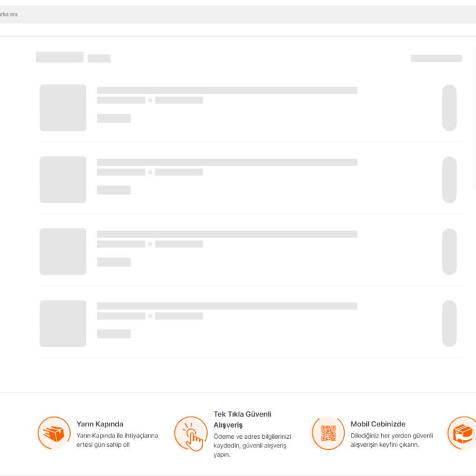Click text 'Dilediğiniz her yerden güvenli alışverişin keyfini çıkarın'
Image resolution: width=476 pixels, height=476 pixels.
pyautogui.click(x=392, y=440)
